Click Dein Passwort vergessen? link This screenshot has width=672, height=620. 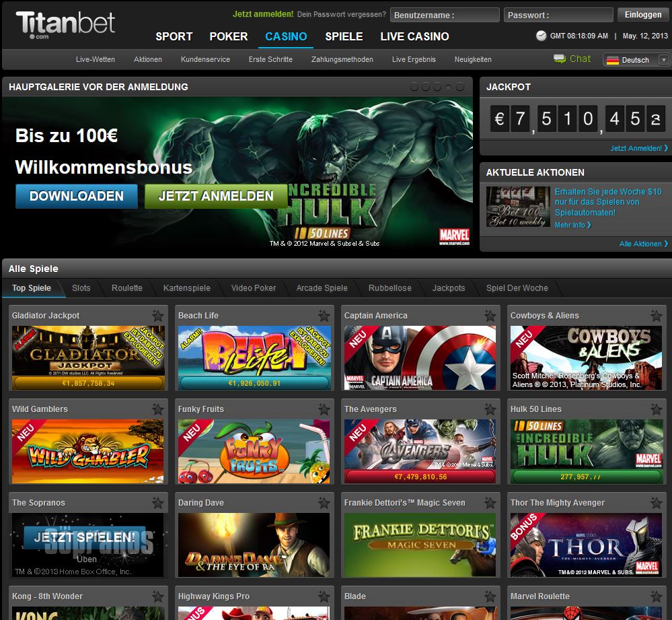coord(342,14)
